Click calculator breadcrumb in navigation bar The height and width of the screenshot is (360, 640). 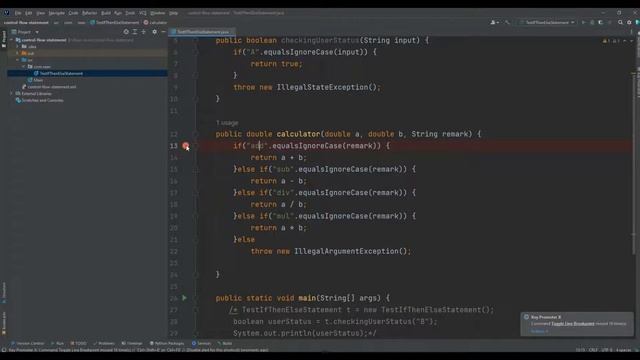155,22
